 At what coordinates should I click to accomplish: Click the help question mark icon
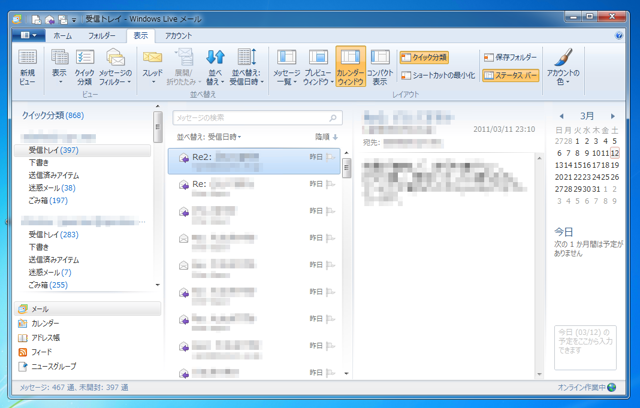click(619, 36)
